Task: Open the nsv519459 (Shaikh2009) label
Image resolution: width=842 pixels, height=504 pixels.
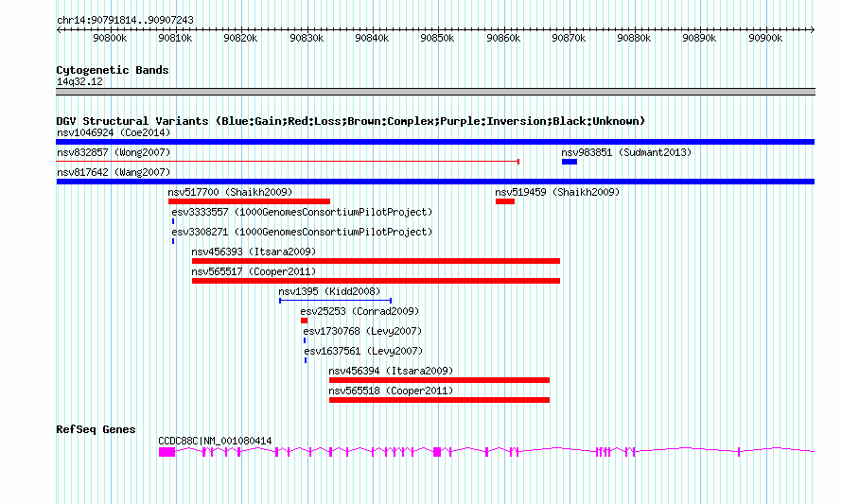Action: pyautogui.click(x=557, y=192)
